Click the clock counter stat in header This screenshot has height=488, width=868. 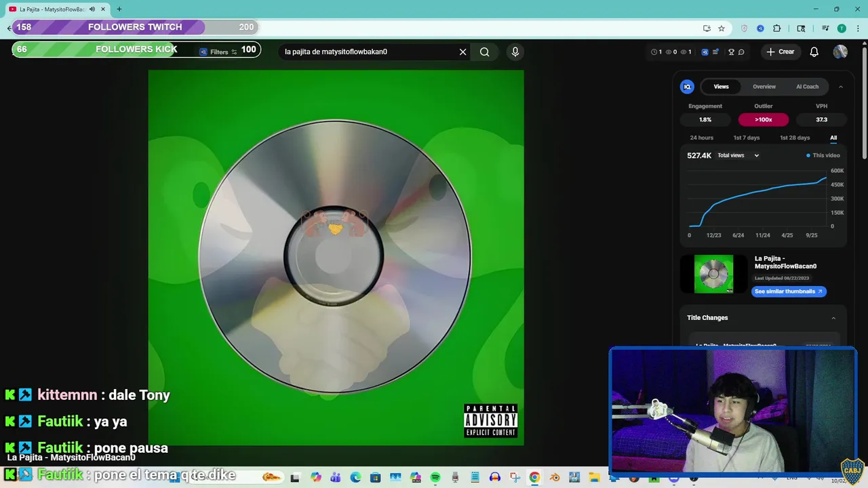pos(656,52)
